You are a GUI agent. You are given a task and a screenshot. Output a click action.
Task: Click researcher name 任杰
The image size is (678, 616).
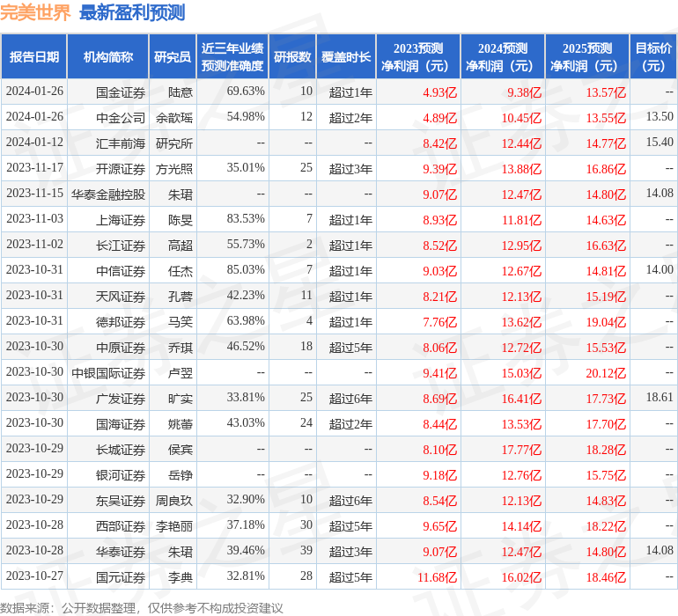181,271
